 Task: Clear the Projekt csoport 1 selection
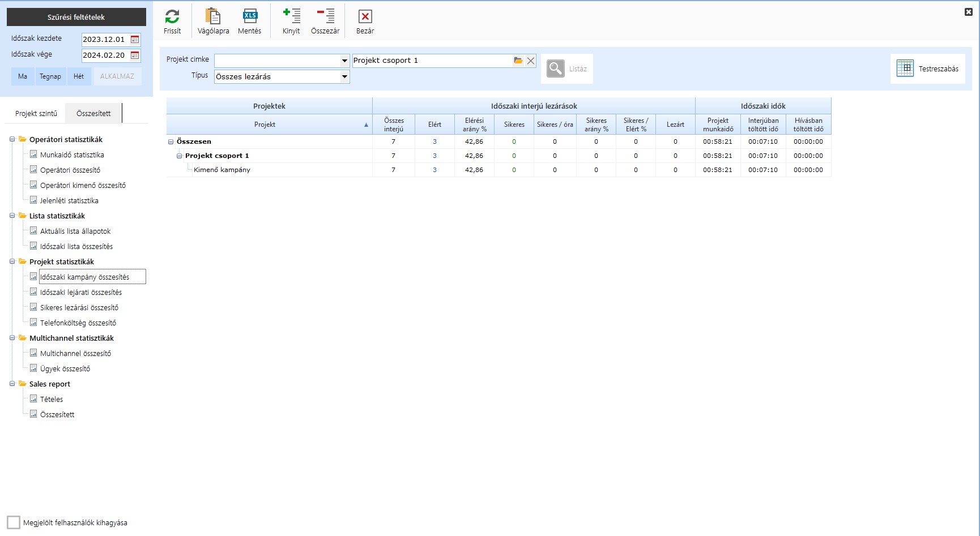tap(531, 61)
